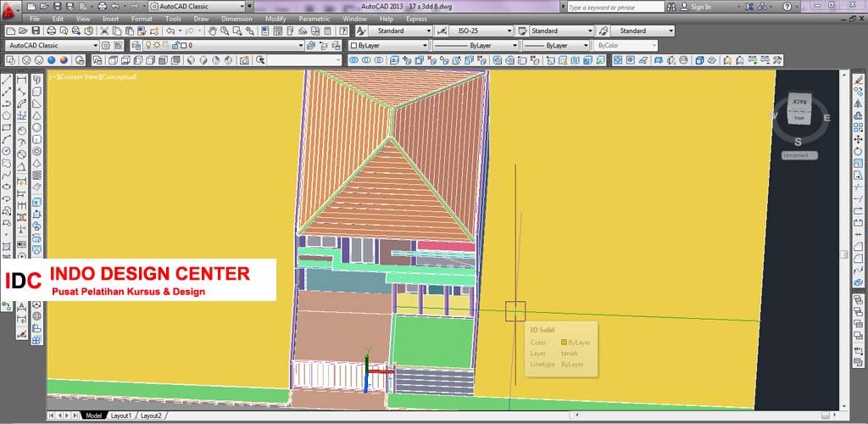868x424 pixels.
Task: Select the Rotate tool in Modify toolbar
Action: pyautogui.click(x=859, y=151)
